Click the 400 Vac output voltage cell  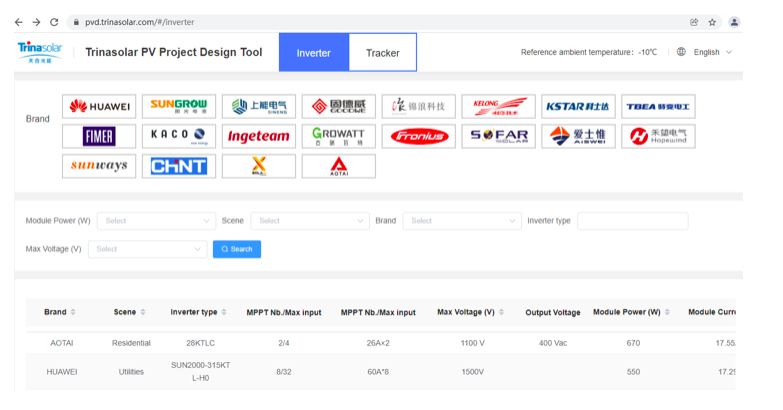553,343
